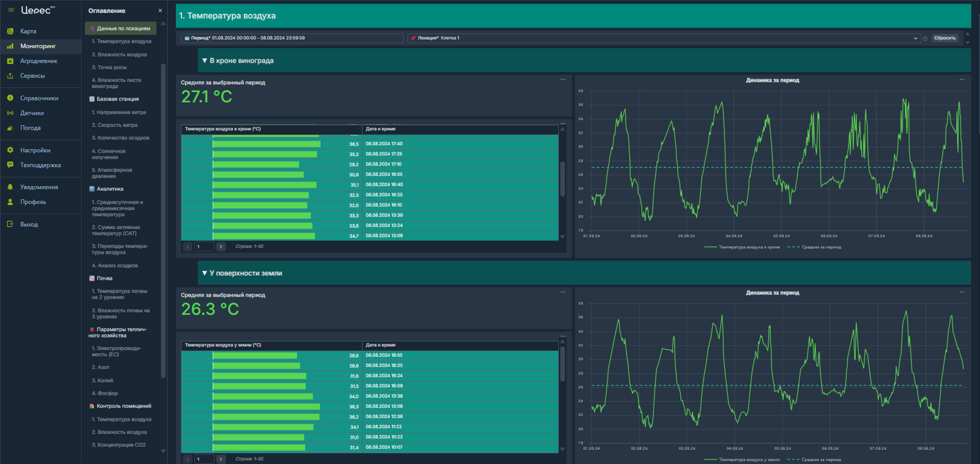
Task: Click the ground table scrollbar thumb
Action: coord(563,364)
